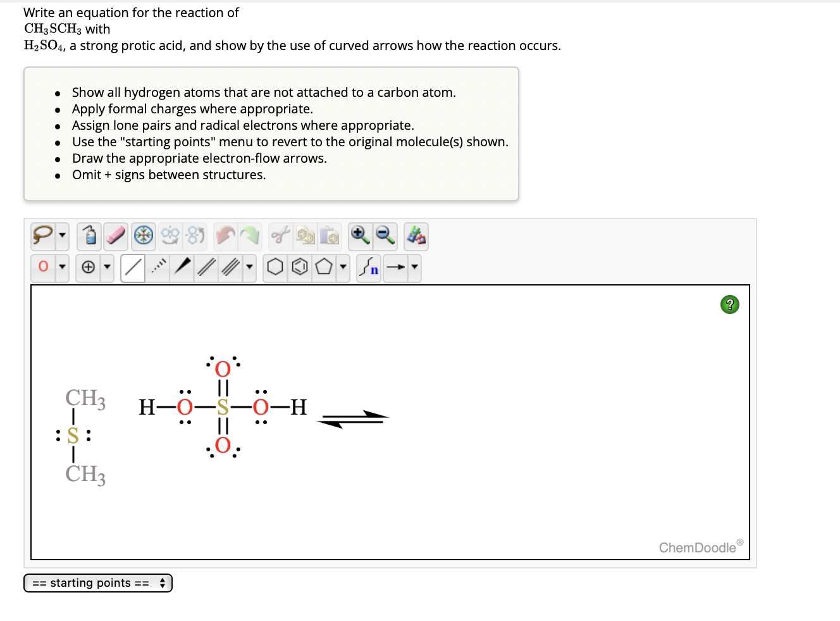The image size is (840, 621).
Task: Open the charge tool dropdown
Action: (x=108, y=268)
